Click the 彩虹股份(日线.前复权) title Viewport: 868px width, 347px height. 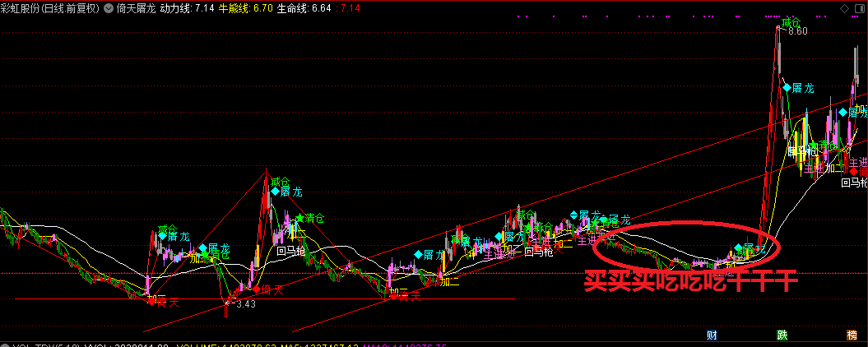pos(50,8)
